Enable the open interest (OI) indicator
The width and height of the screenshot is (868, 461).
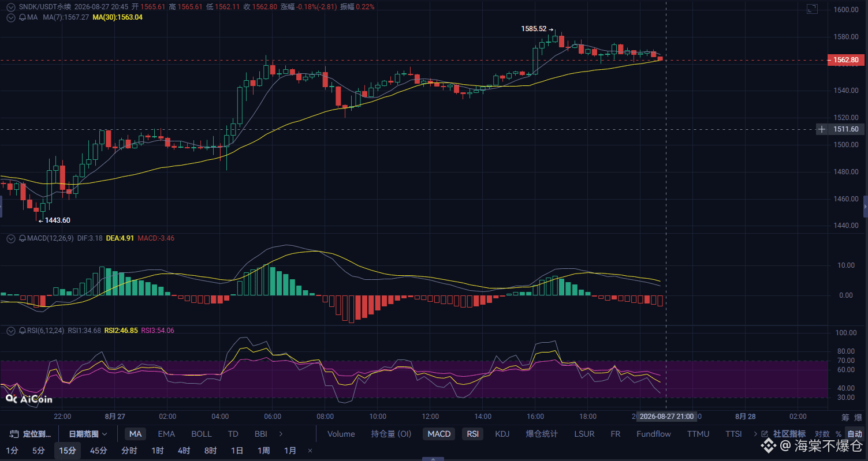(x=391, y=434)
